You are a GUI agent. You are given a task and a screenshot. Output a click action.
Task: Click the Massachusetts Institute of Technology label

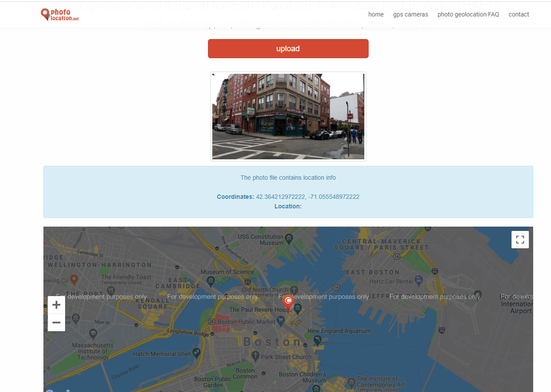click(x=93, y=351)
